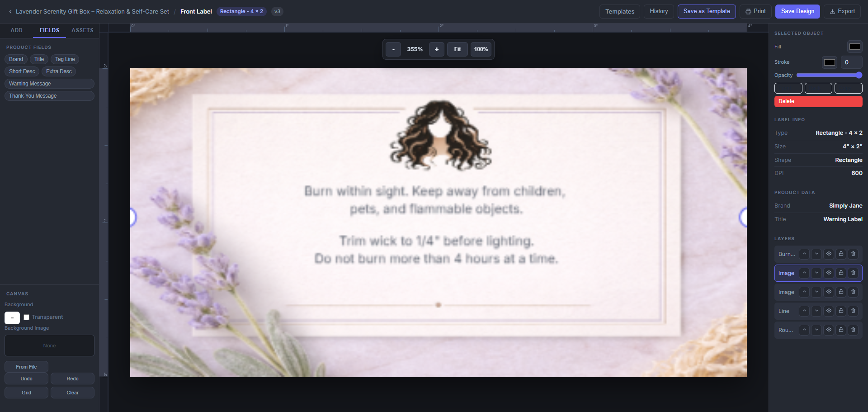
Task: Toggle visibility of the Line layer
Action: tap(829, 311)
